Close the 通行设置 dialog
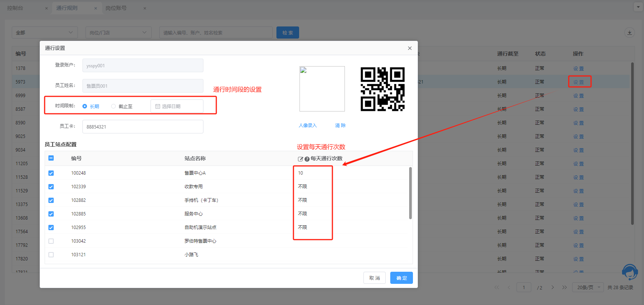This screenshot has width=644, height=305. [x=410, y=48]
